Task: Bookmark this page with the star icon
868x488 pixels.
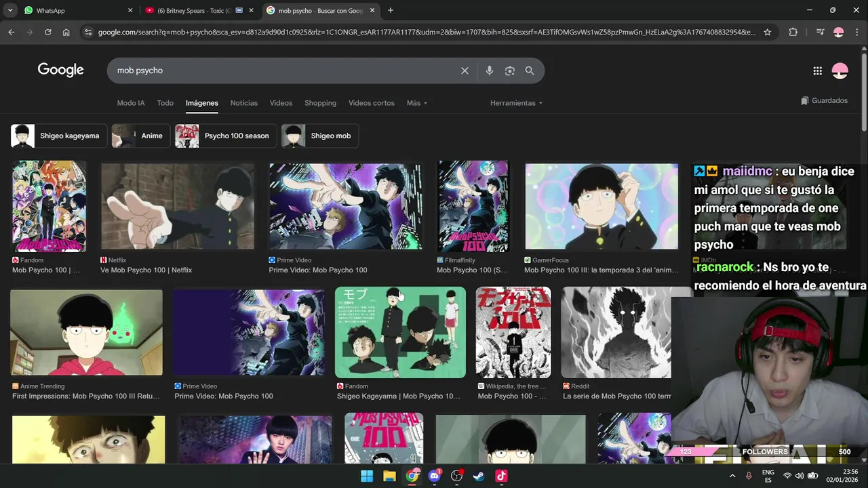Action: pyautogui.click(x=768, y=32)
